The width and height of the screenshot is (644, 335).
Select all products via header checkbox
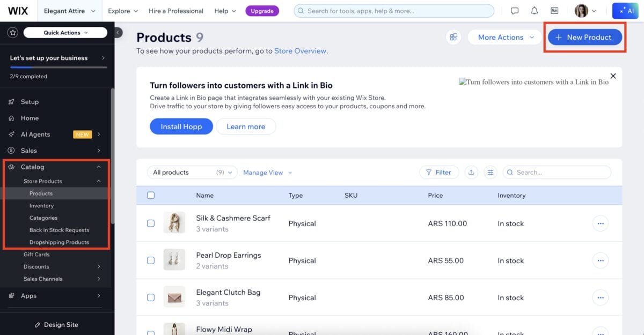pyautogui.click(x=151, y=195)
